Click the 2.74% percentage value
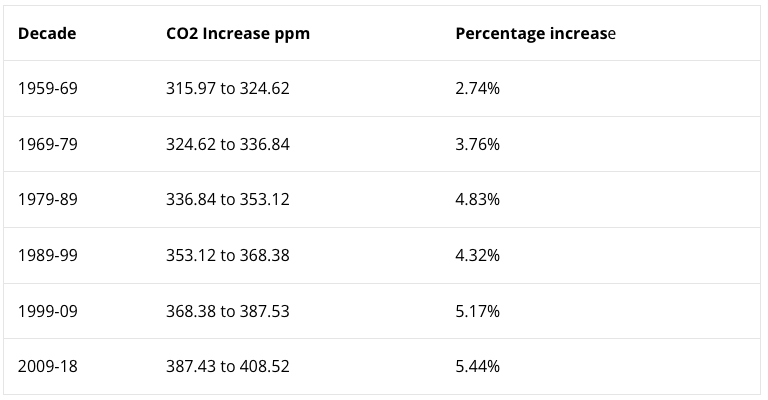Image resolution: width=768 pixels, height=400 pixels. [x=477, y=88]
